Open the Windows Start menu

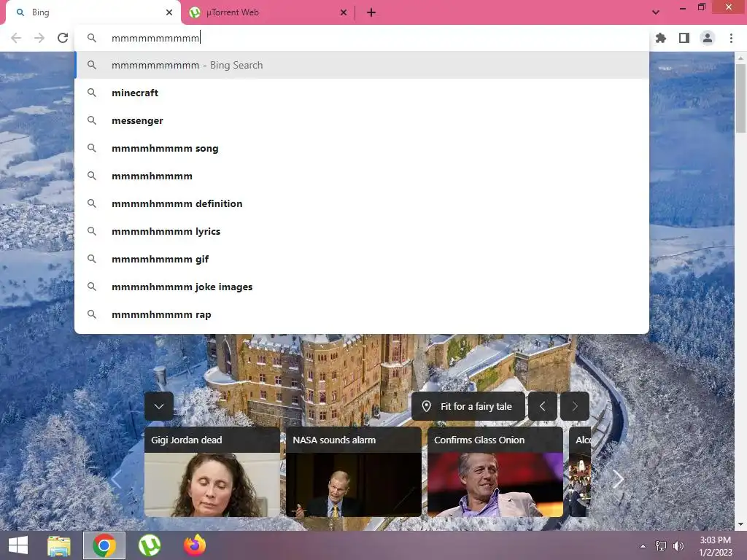click(18, 545)
